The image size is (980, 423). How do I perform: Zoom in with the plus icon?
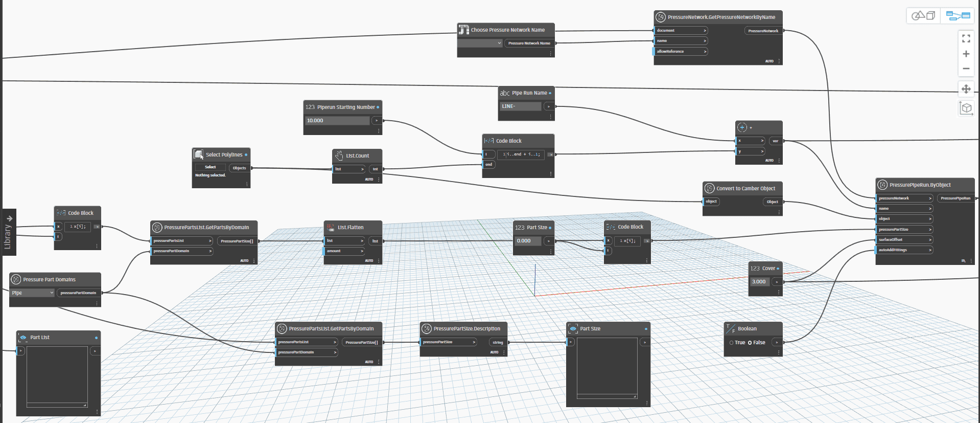point(966,54)
